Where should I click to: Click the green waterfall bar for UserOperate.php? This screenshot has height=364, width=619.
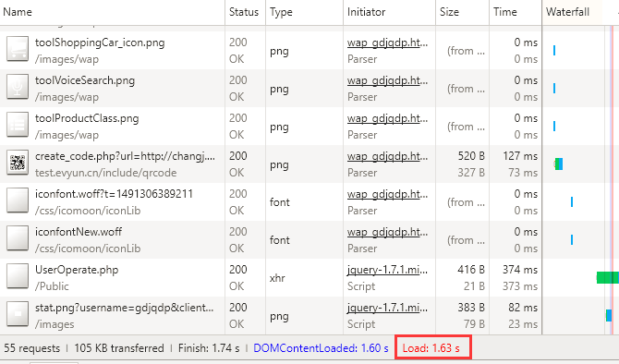pyautogui.click(x=608, y=277)
